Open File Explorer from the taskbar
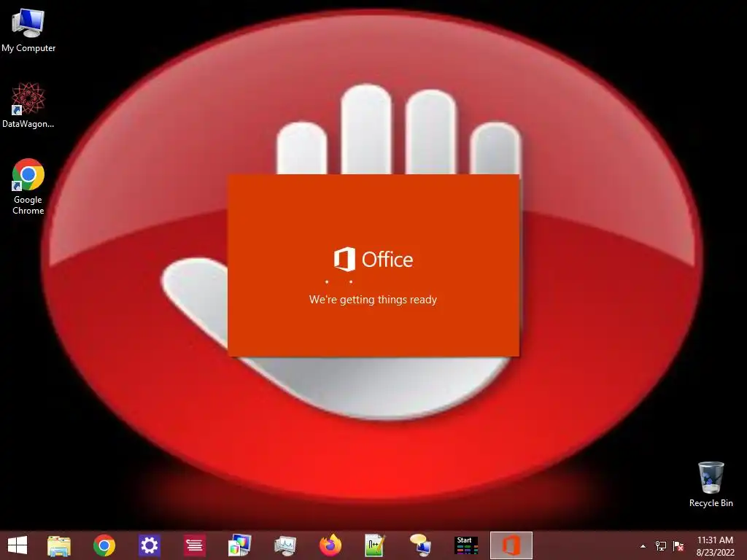The image size is (747, 560). click(59, 545)
